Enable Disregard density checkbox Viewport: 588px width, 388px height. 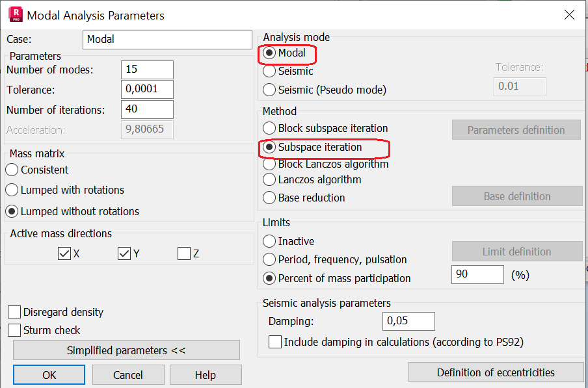pos(14,312)
